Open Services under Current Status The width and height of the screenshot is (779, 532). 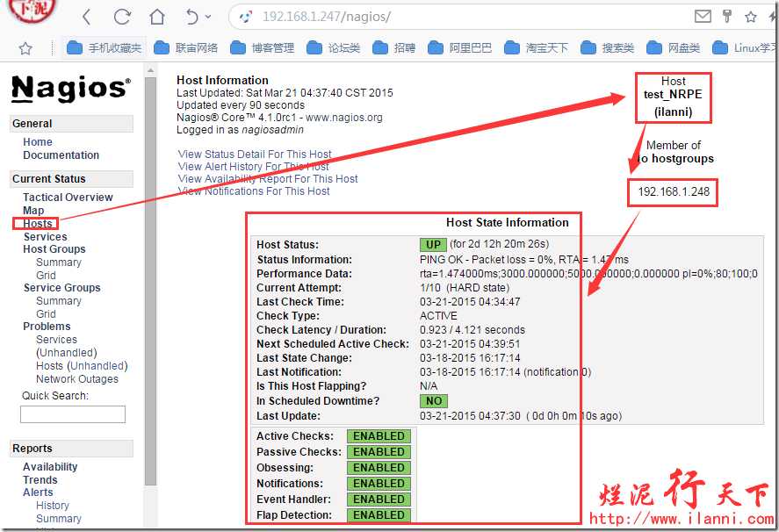(45, 237)
